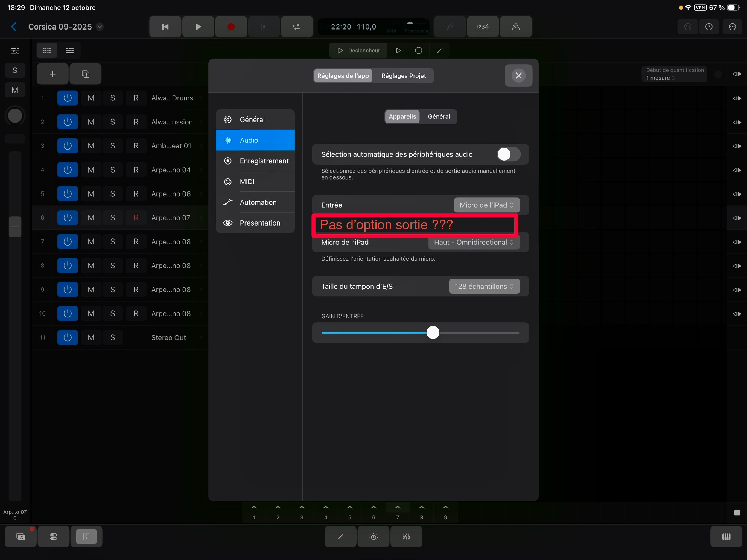This screenshot has width=747, height=560.
Task: Switch to Réglages Projet tab
Action: point(403,76)
